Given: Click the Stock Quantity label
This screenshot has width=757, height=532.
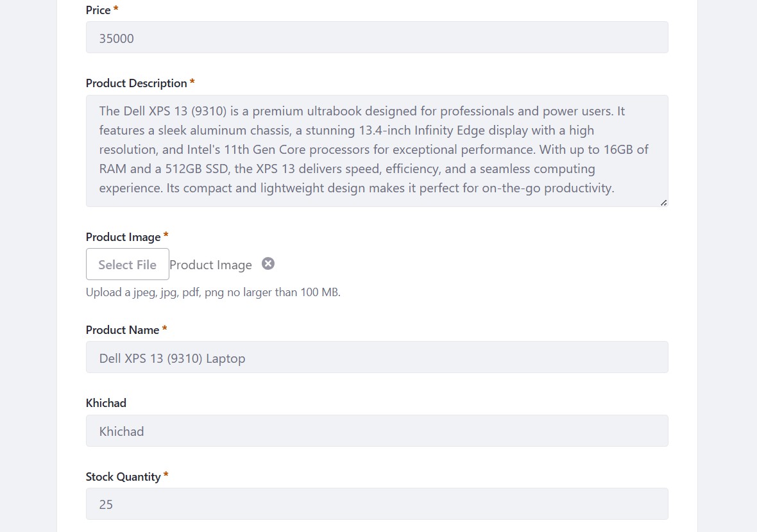Looking at the screenshot, I should [x=123, y=477].
